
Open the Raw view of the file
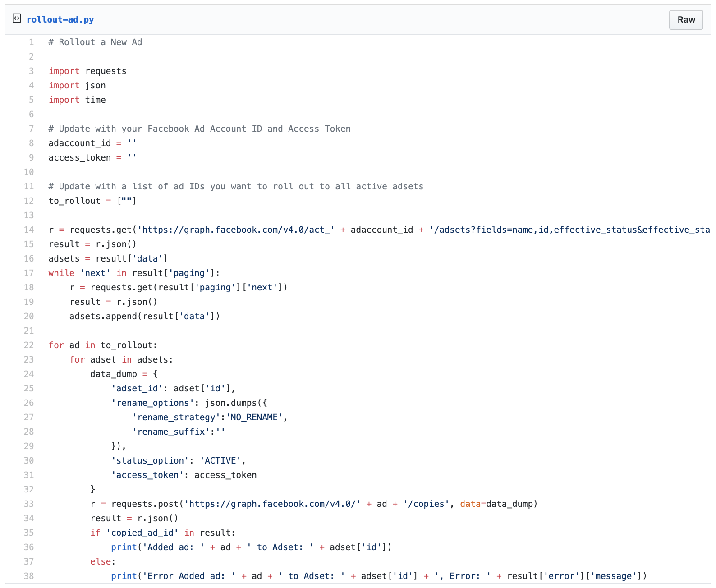(686, 20)
